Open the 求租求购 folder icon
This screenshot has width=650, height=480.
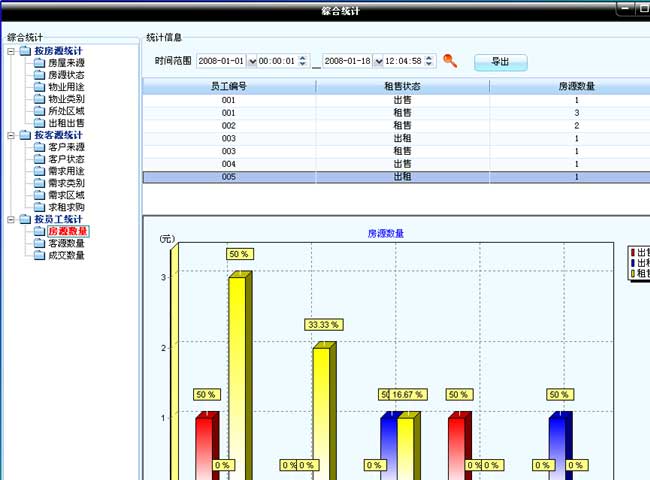pos(39,207)
